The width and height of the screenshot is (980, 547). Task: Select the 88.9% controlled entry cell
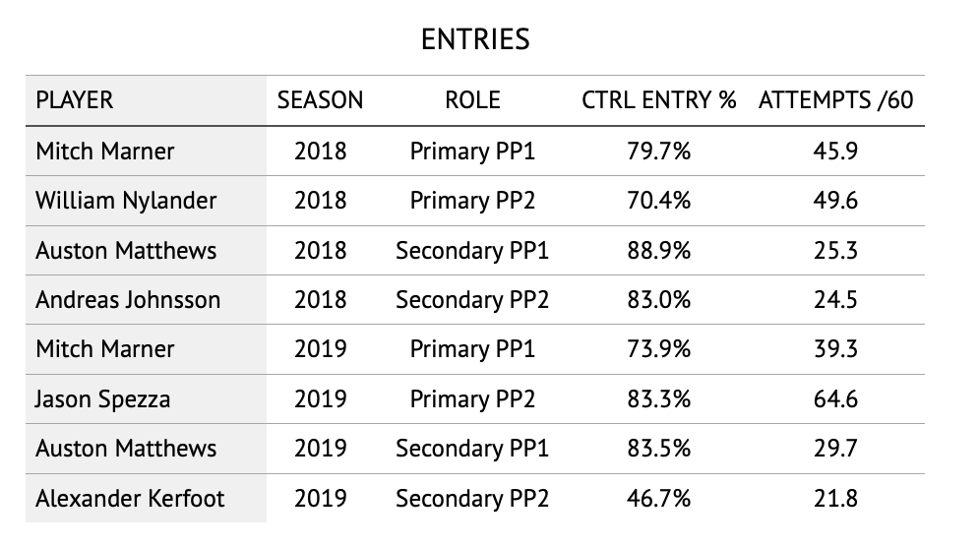click(x=659, y=250)
